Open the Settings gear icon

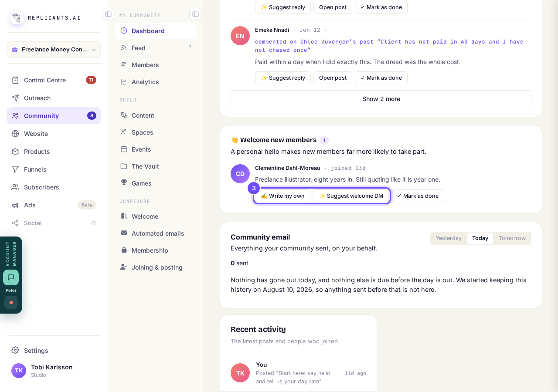(x=15, y=351)
